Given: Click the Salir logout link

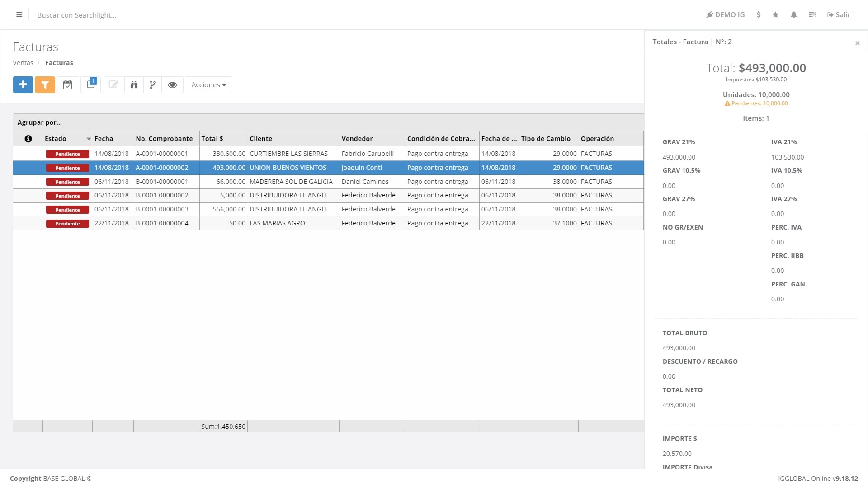Looking at the screenshot, I should pos(839,15).
